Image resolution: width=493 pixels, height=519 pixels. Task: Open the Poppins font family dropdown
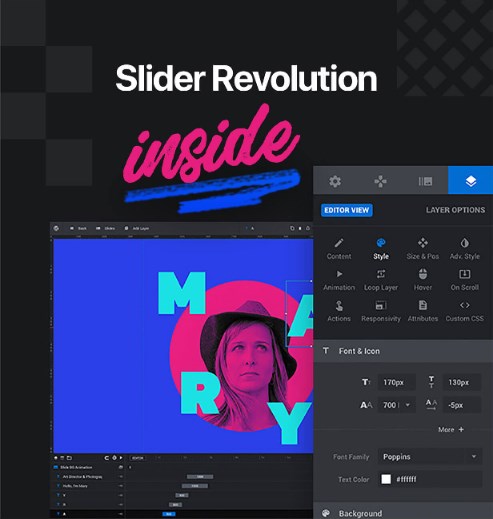[x=430, y=457]
